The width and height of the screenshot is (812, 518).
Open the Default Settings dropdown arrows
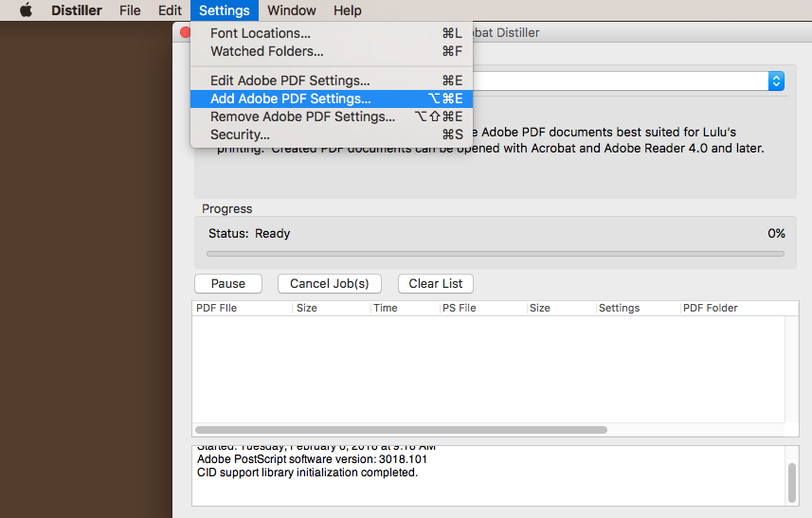(x=776, y=80)
